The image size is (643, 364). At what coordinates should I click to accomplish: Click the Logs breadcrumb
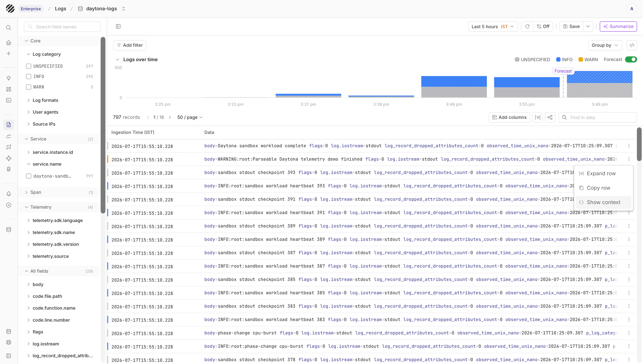pyautogui.click(x=61, y=9)
